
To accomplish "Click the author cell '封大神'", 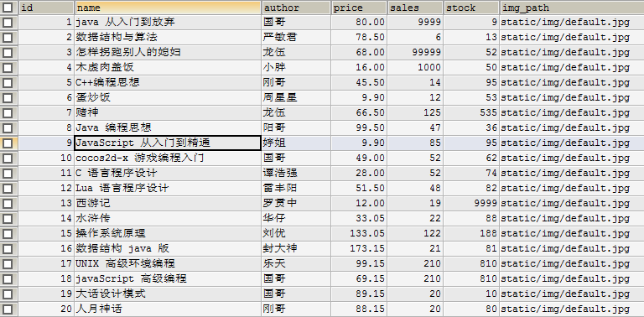I will pyautogui.click(x=296, y=248).
